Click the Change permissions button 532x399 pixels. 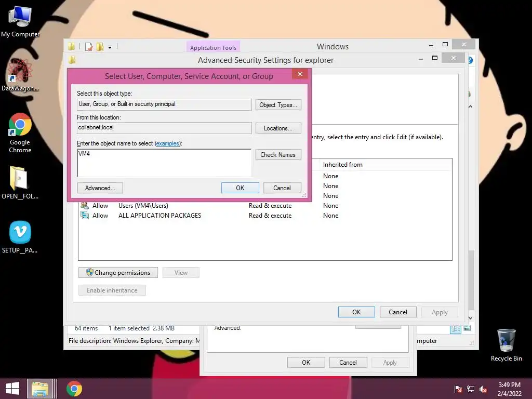(x=118, y=273)
